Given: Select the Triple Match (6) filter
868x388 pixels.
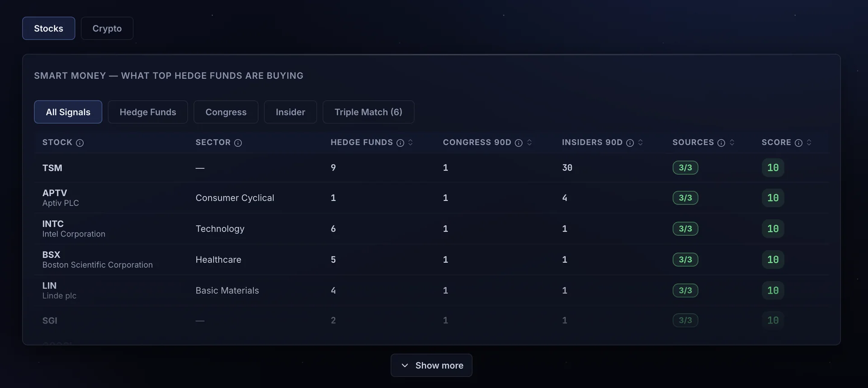Looking at the screenshot, I should [x=368, y=112].
